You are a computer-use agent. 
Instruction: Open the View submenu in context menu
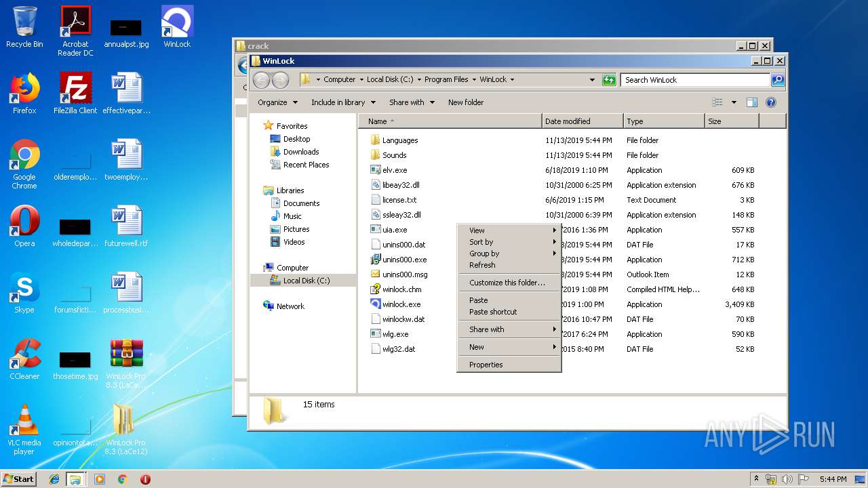[x=509, y=230]
